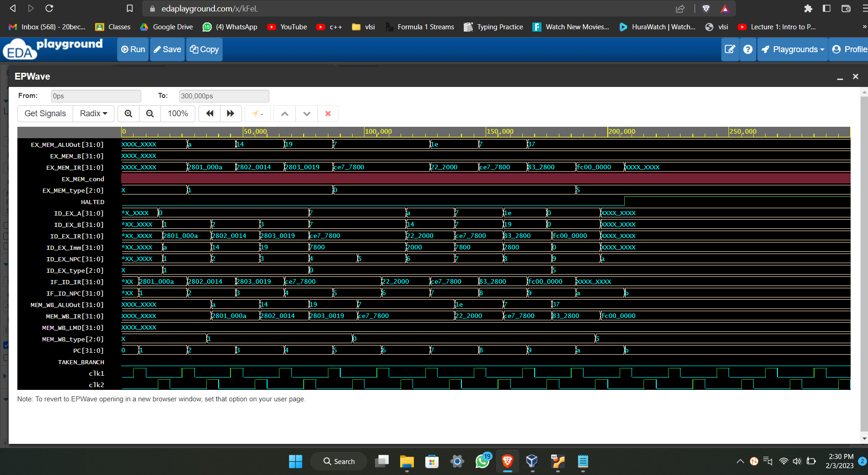Run the simulation
Image resolution: width=868 pixels, height=475 pixels.
coord(133,49)
